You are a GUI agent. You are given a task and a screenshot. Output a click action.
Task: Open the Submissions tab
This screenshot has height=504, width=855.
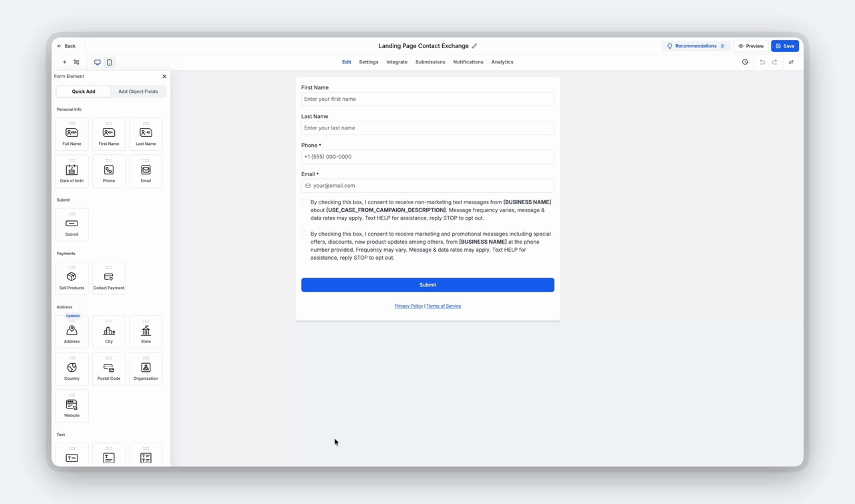[430, 62]
